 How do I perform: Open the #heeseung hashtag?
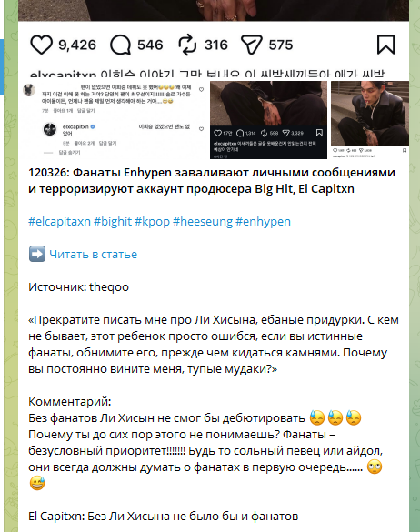click(203, 222)
